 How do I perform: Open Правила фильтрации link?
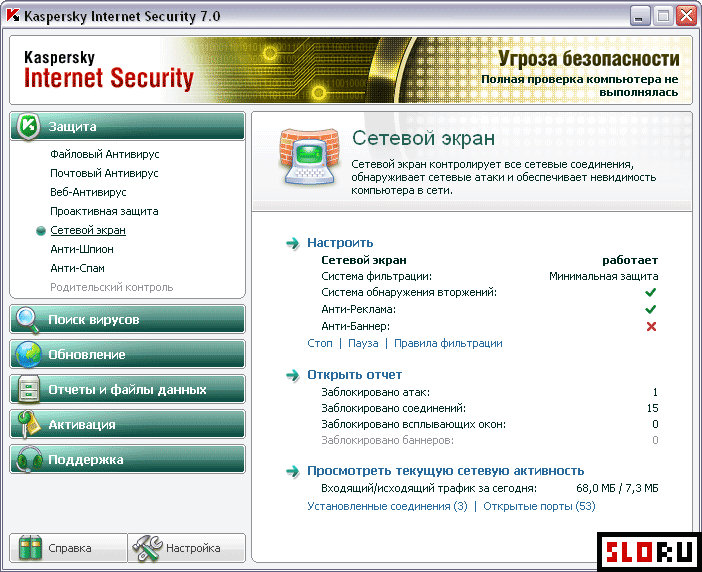tap(448, 343)
